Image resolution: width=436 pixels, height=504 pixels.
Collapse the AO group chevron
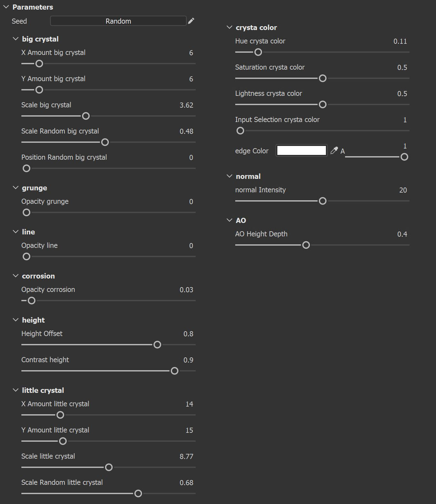tap(229, 220)
